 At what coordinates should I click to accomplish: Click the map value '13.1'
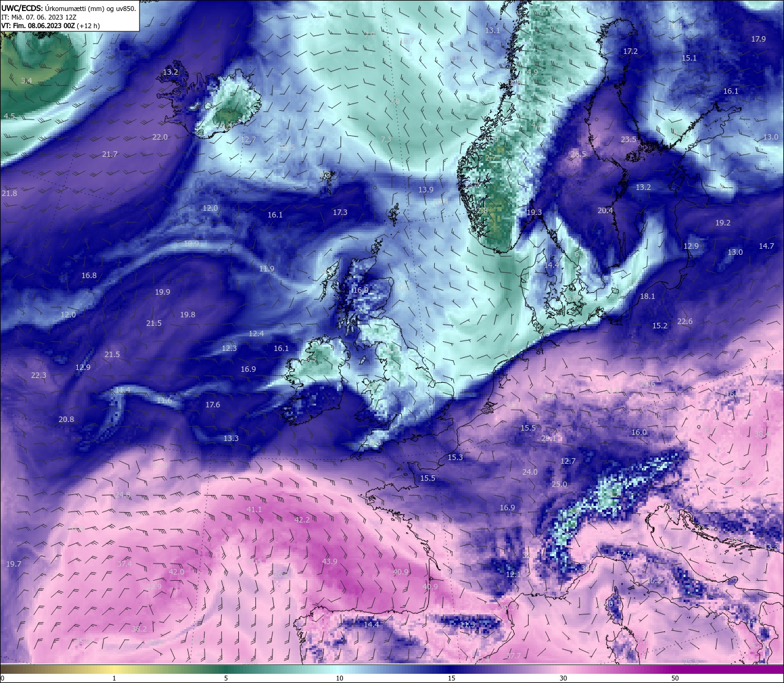coord(492,31)
